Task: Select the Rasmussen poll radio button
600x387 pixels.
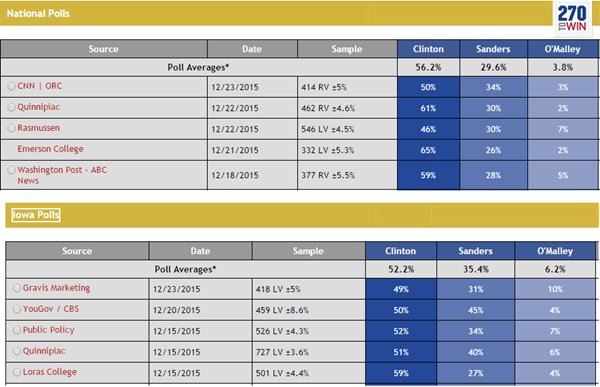Action: coord(11,128)
